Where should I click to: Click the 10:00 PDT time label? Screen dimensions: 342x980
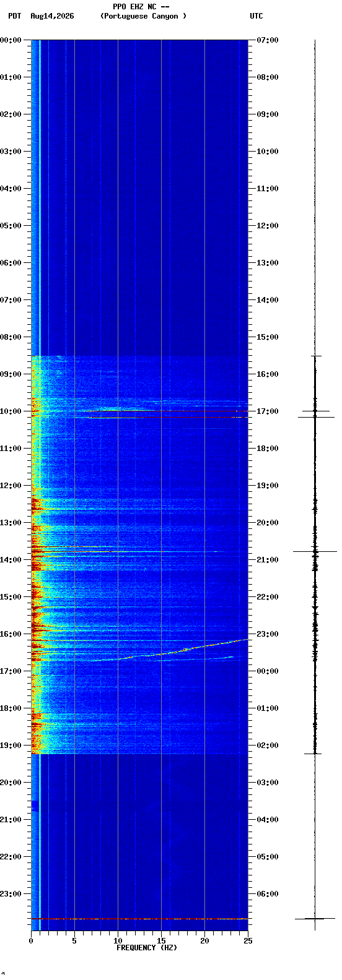point(11,411)
